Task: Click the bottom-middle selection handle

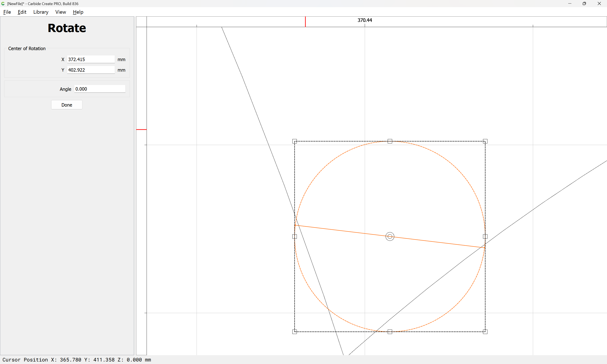Action: [x=390, y=332]
